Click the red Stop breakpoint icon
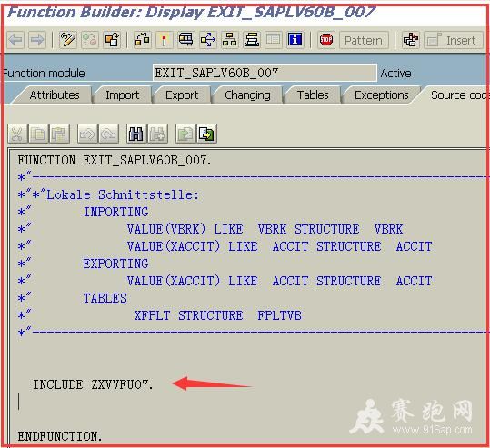The width and height of the screenshot is (490, 448). [326, 40]
